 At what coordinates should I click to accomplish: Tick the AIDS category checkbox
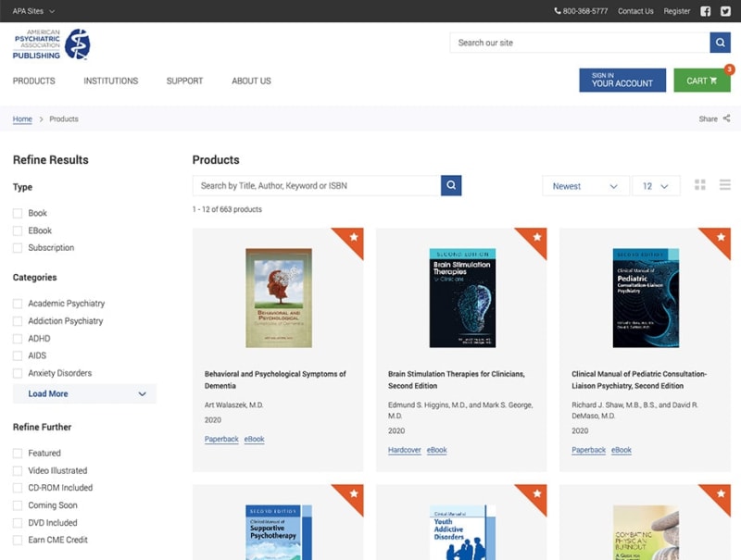tap(18, 355)
